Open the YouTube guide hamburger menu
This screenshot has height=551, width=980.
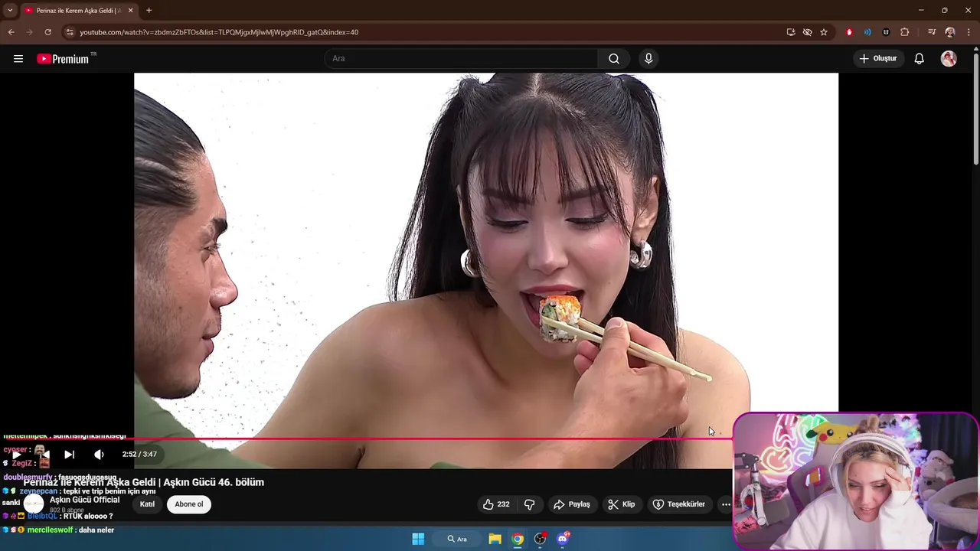(x=18, y=59)
